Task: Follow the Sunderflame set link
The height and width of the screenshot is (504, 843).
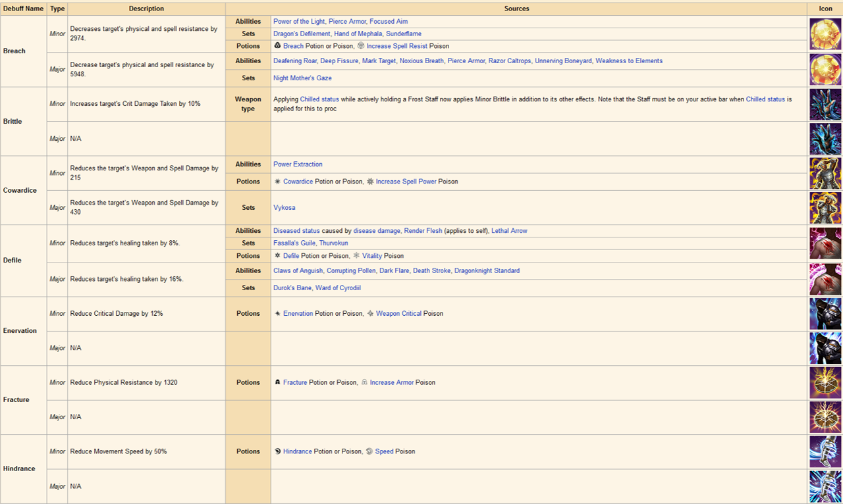Action: 404,34
